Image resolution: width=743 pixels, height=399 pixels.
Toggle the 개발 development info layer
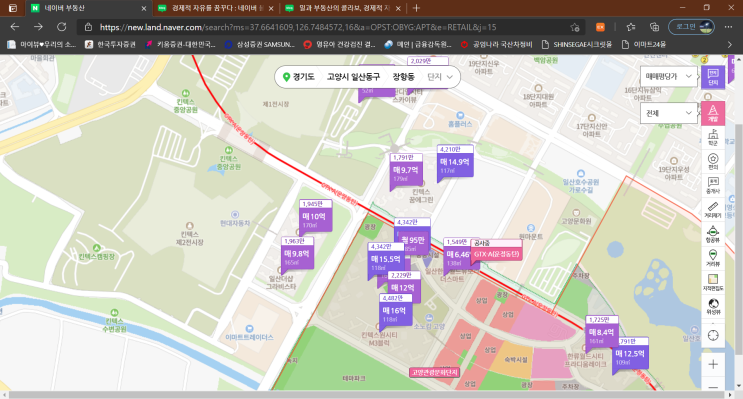(x=713, y=113)
